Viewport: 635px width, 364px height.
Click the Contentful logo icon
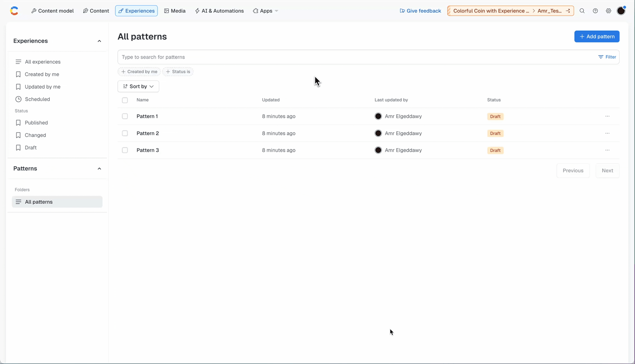point(14,11)
